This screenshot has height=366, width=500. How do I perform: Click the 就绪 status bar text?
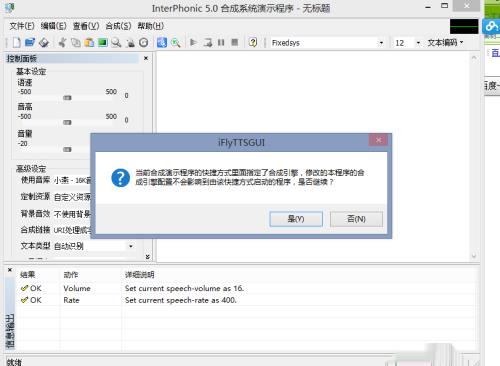pos(14,362)
